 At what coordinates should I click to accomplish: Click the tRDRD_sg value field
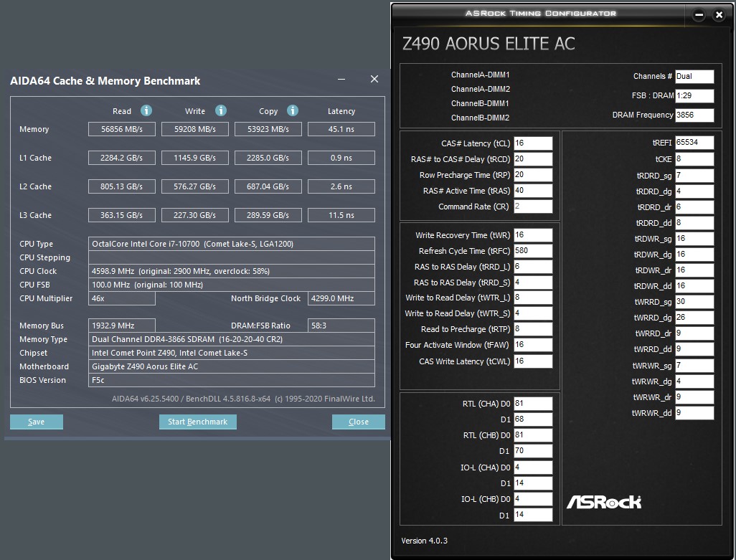pyautogui.click(x=694, y=176)
